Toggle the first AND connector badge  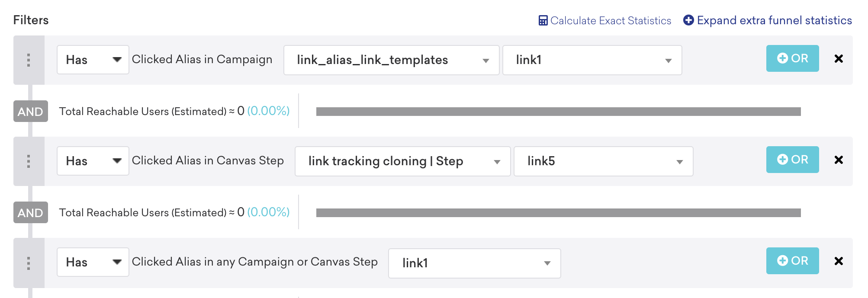[30, 112]
